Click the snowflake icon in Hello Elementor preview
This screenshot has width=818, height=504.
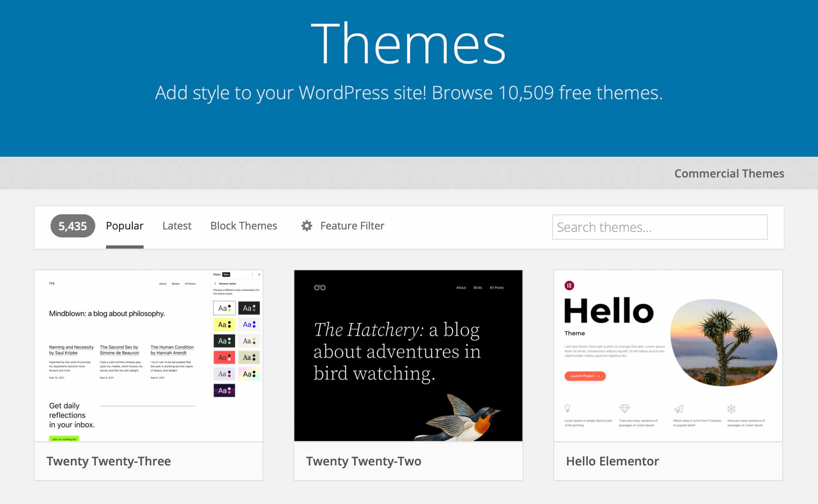point(731,409)
